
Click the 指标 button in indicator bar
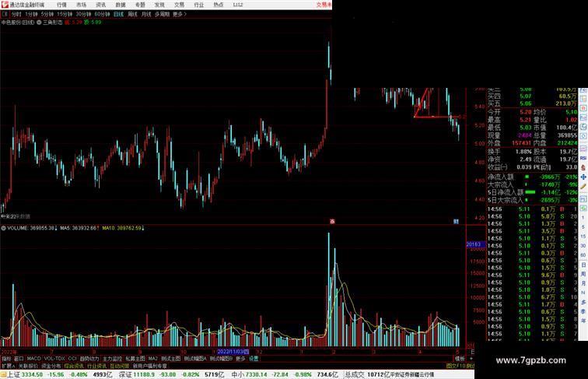point(6,359)
